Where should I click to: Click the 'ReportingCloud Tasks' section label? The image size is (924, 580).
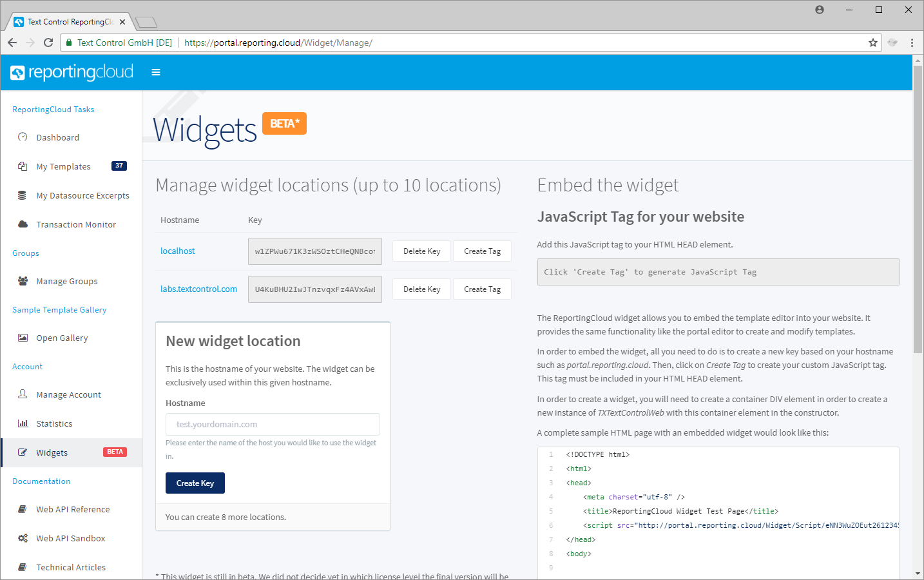[53, 110]
